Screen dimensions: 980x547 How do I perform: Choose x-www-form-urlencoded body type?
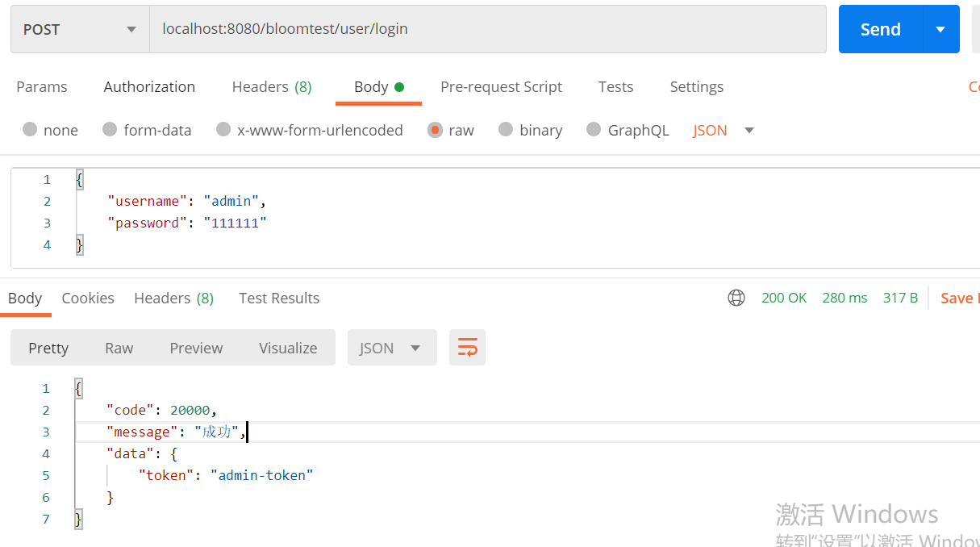(x=223, y=130)
